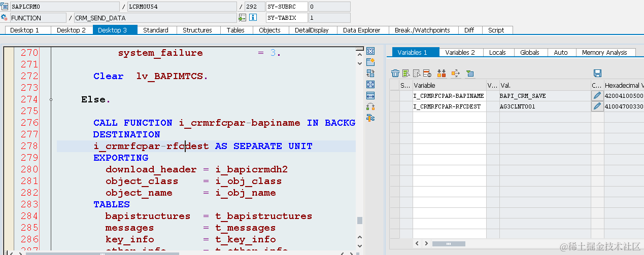Switch to the Desktop 2 tab
644x255 pixels.
pyautogui.click(x=72, y=30)
